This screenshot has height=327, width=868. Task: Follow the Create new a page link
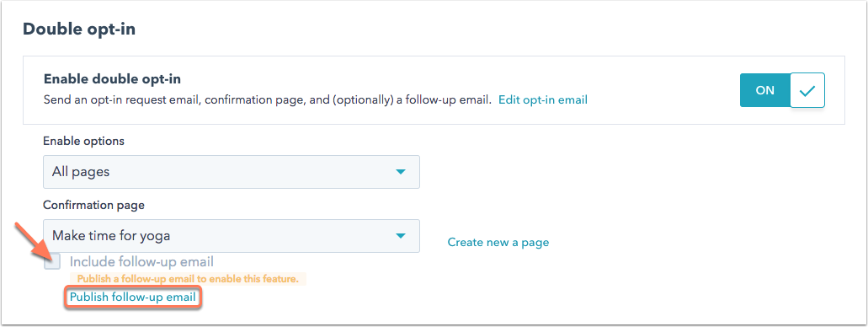[x=498, y=242]
